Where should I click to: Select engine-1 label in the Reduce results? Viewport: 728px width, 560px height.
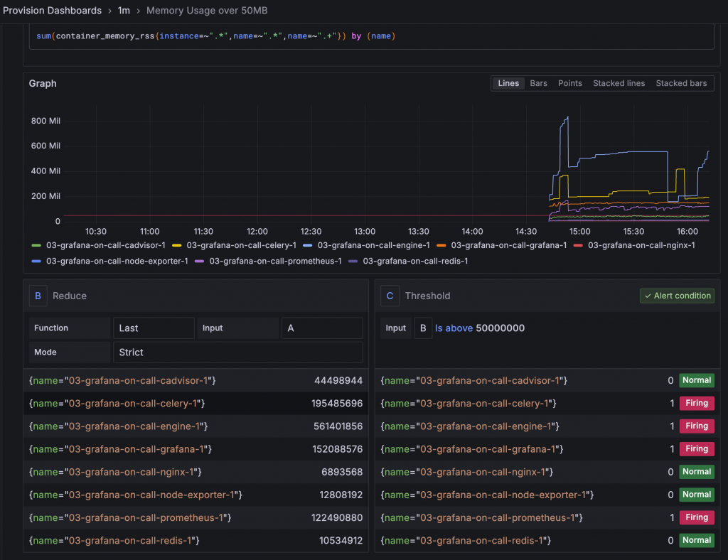tap(119, 426)
